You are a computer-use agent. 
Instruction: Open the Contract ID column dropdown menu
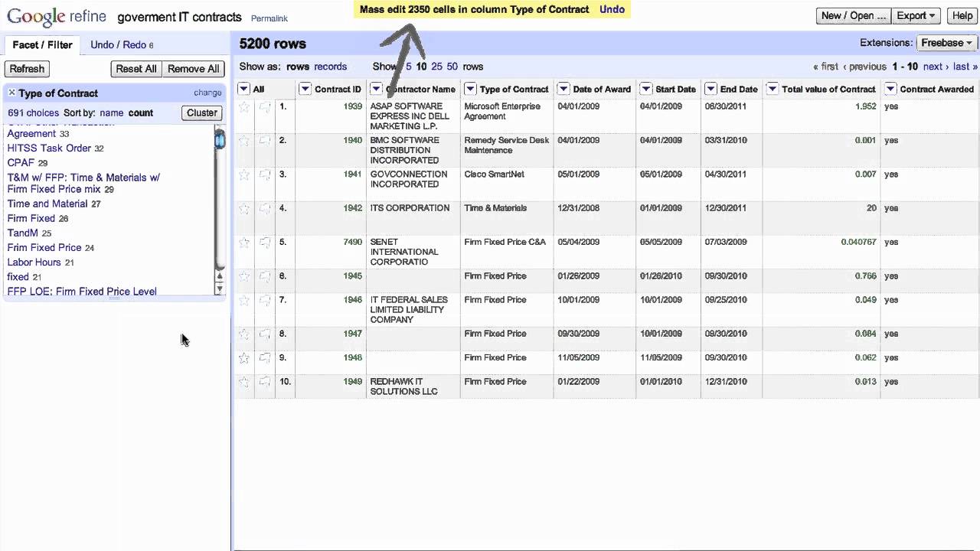coord(305,90)
